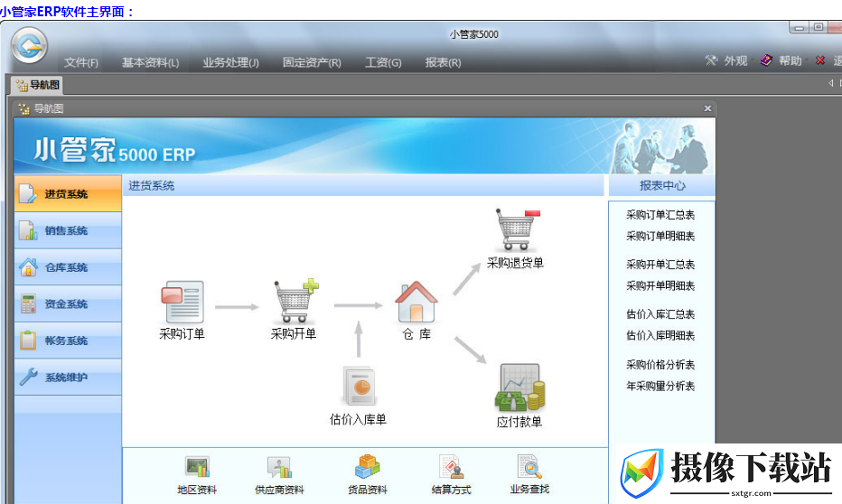Click the 外观 appearance tools icon
This screenshot has height=504, width=842.
[x=712, y=61]
